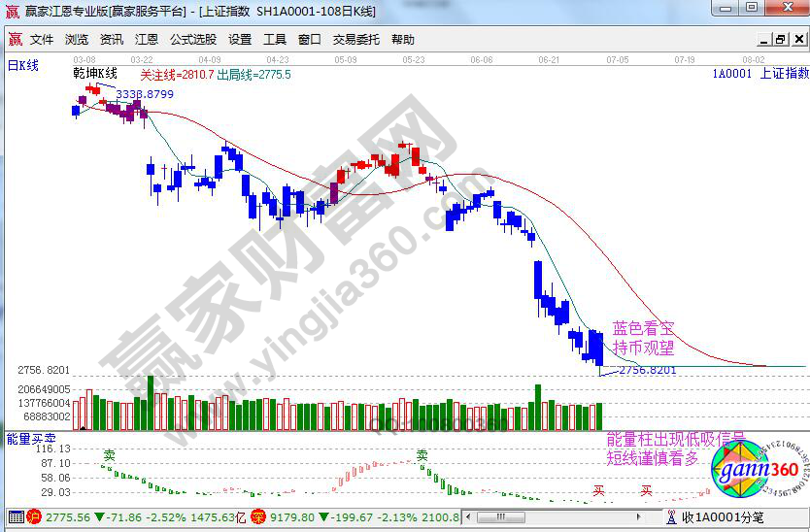Click the 赢 application icon in the menu bar
The width and height of the screenshot is (810, 532).
pyautogui.click(x=14, y=40)
